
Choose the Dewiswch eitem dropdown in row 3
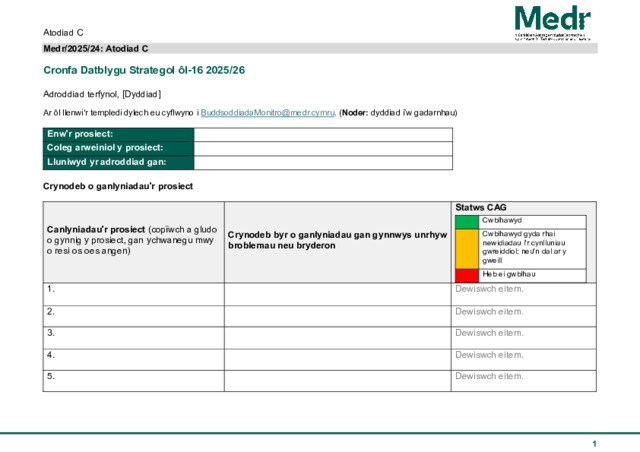(x=489, y=332)
